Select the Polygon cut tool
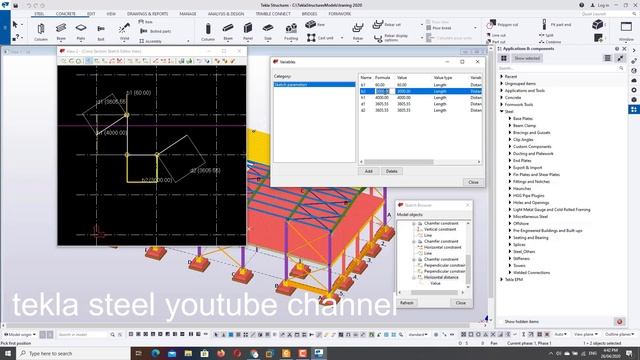640x360 pixels. click(x=502, y=24)
